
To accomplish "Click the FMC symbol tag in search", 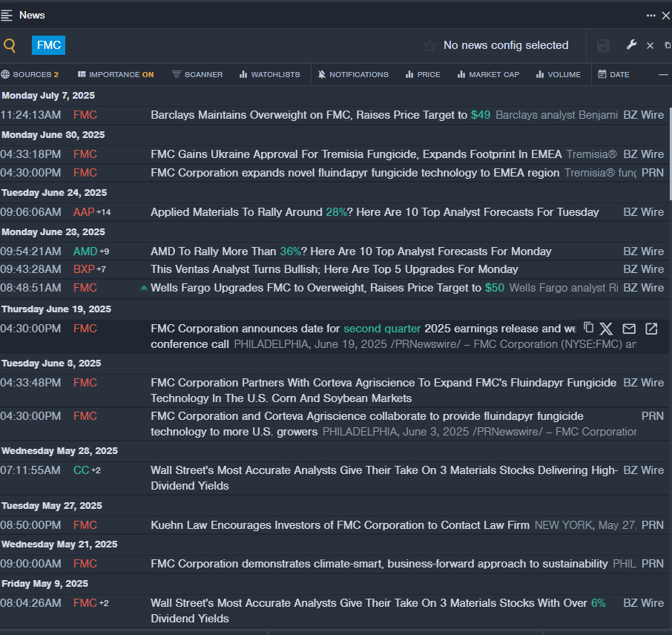I will [48, 45].
